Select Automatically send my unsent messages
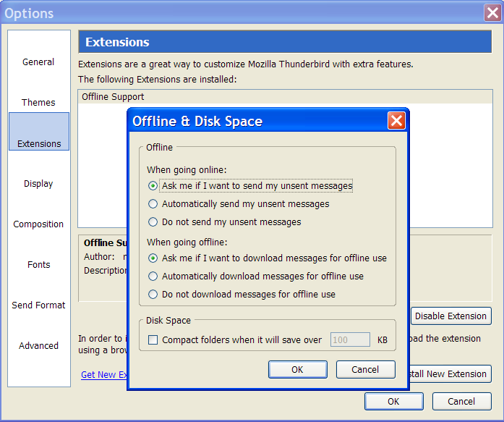Screen dimensions: 504x422 pyautogui.click(x=153, y=204)
